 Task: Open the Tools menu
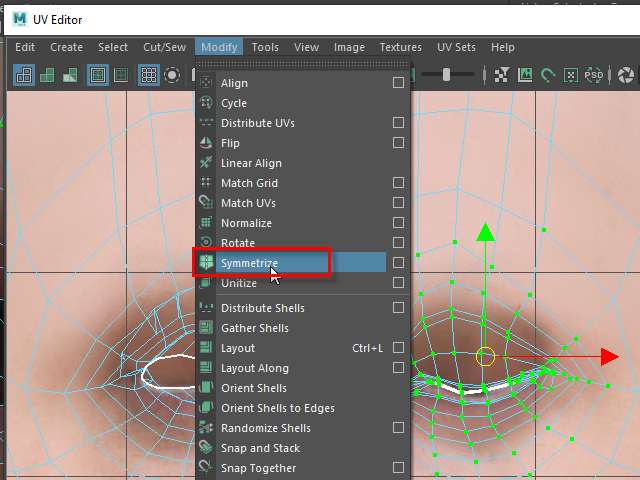tap(265, 47)
